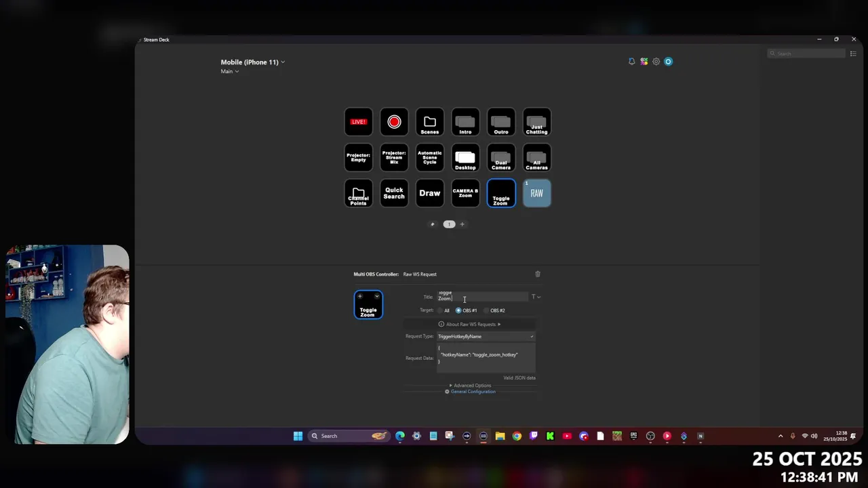Open the Mobile (iPhone 11) device dropdown

(252, 62)
